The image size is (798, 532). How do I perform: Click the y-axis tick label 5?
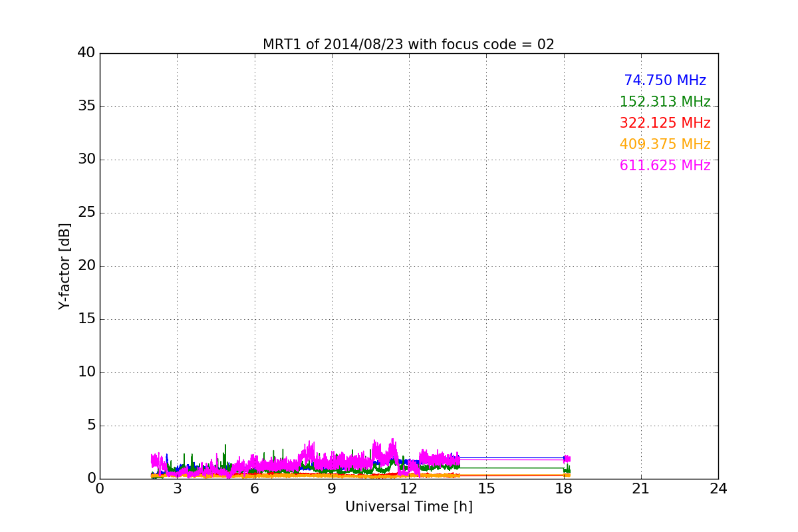[90, 426]
